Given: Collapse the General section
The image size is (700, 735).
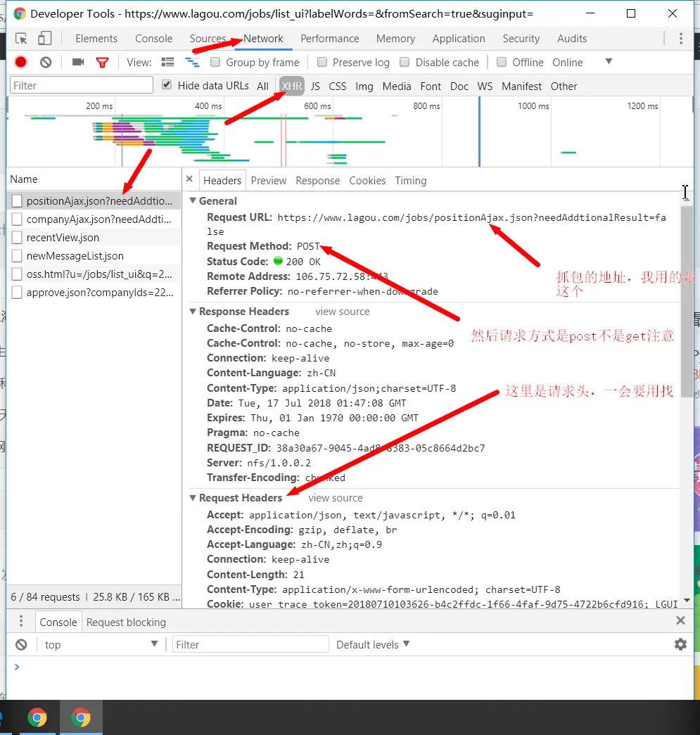Looking at the screenshot, I should click(193, 200).
